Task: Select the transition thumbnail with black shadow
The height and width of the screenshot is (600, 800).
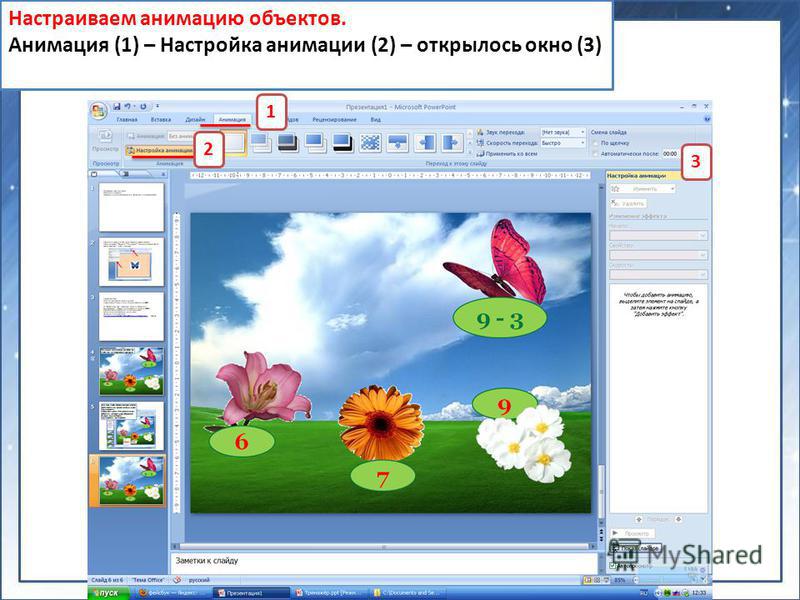Action: point(342,142)
